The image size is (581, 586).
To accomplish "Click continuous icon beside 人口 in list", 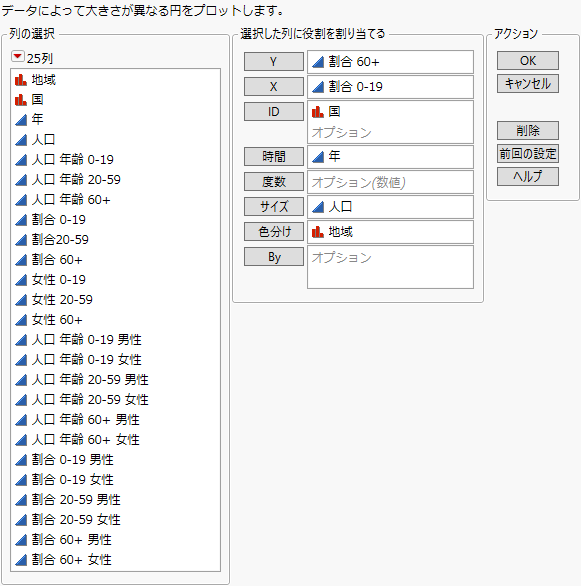I will 21,140.
